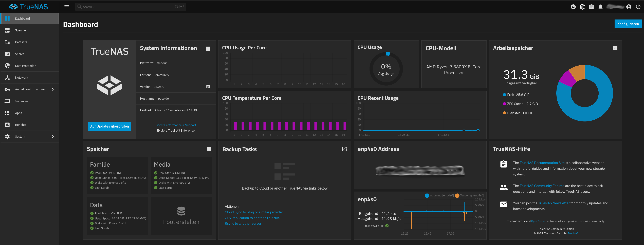Expand the System menu chevron
The image size is (644, 245).
coord(53,136)
